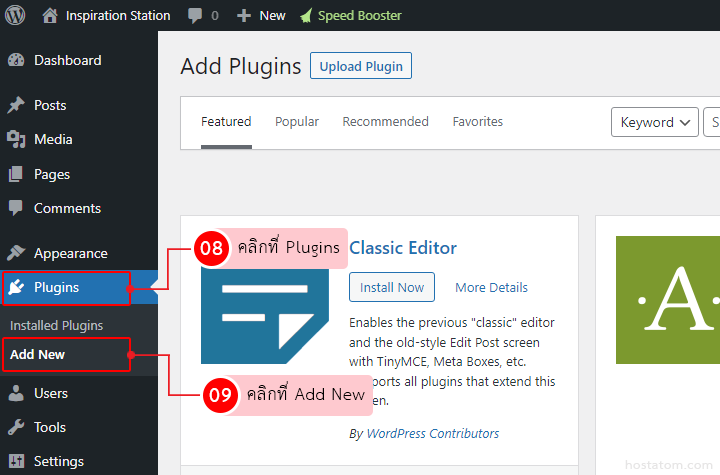This screenshot has height=475, width=720.
Task: Click the Tools wrench icon
Action: [x=16, y=427]
